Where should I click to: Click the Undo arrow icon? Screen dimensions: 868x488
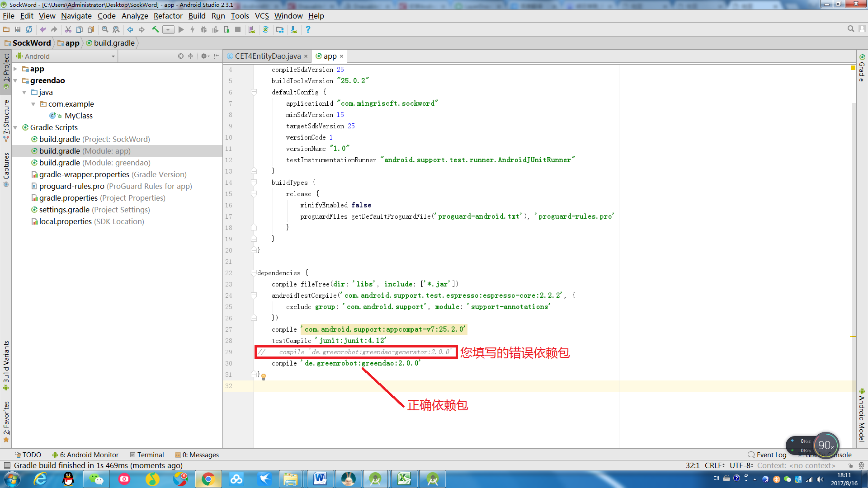coord(43,29)
